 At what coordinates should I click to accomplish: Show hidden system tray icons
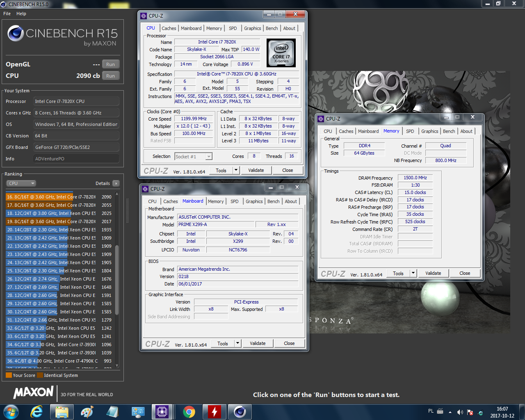(x=450, y=412)
